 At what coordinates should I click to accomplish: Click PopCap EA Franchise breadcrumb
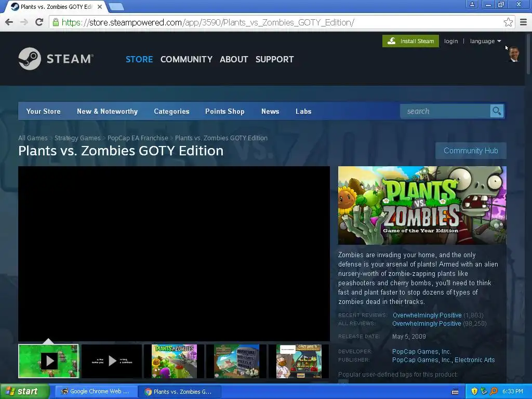click(x=138, y=138)
